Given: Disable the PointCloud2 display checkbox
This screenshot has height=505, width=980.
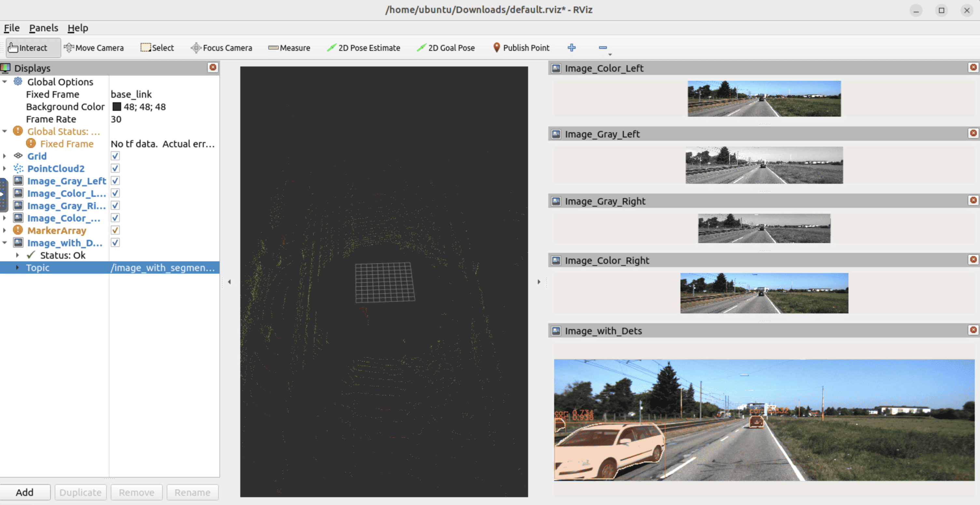Looking at the screenshot, I should tap(115, 168).
